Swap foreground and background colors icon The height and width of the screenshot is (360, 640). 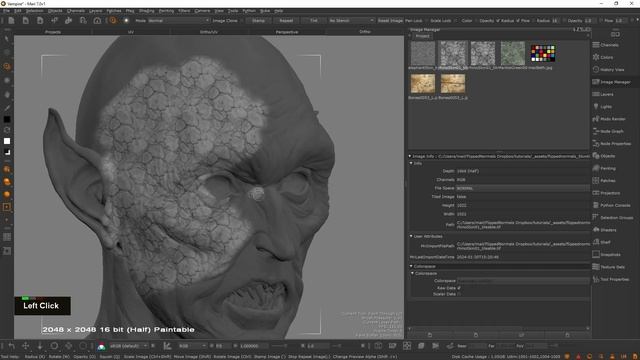(7, 130)
